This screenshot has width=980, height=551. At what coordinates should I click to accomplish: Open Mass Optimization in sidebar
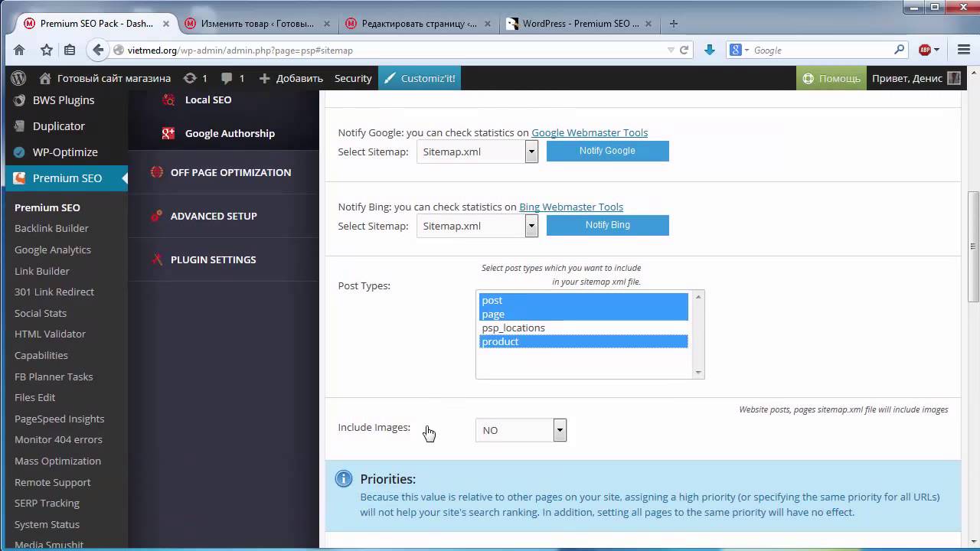(57, 461)
